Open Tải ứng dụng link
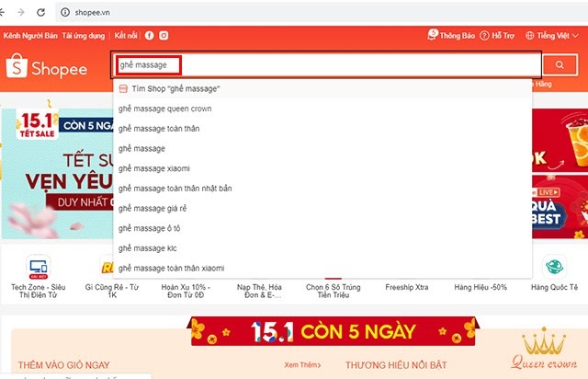The image size is (588, 379). pos(84,36)
